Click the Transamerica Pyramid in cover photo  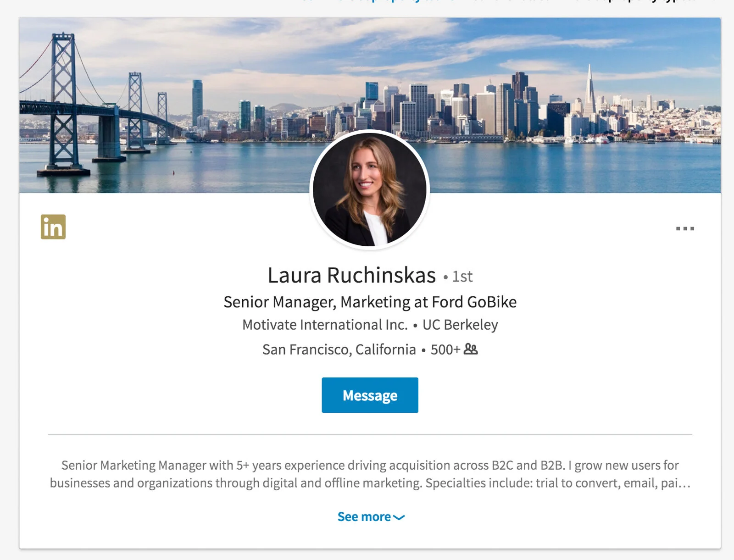point(589,92)
